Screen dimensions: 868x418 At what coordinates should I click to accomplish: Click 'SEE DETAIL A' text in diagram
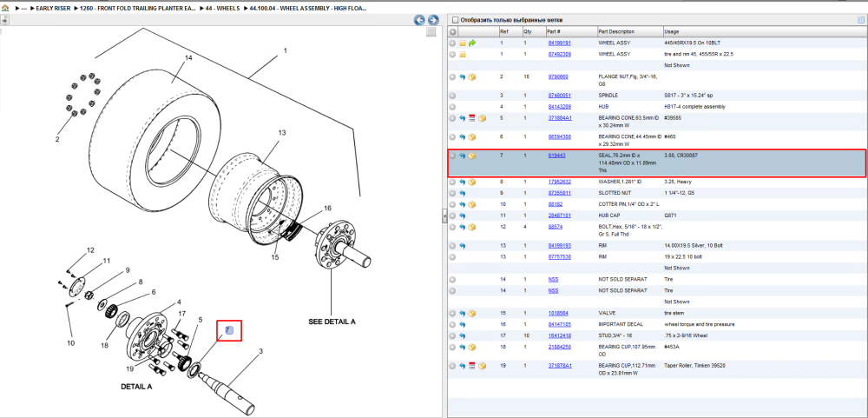(332, 322)
